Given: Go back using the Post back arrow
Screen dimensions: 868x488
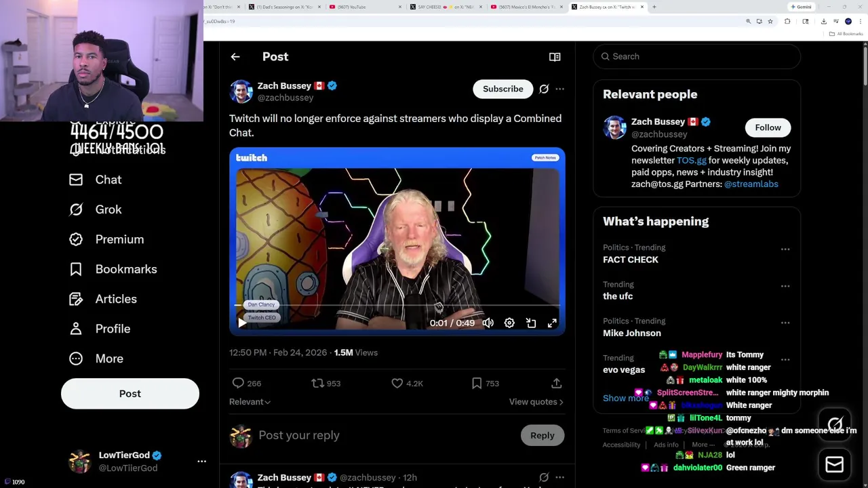Looking at the screenshot, I should tap(235, 57).
